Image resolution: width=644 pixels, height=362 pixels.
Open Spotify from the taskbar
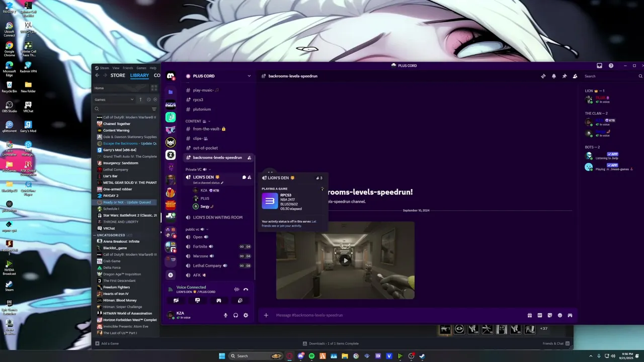tap(311, 356)
